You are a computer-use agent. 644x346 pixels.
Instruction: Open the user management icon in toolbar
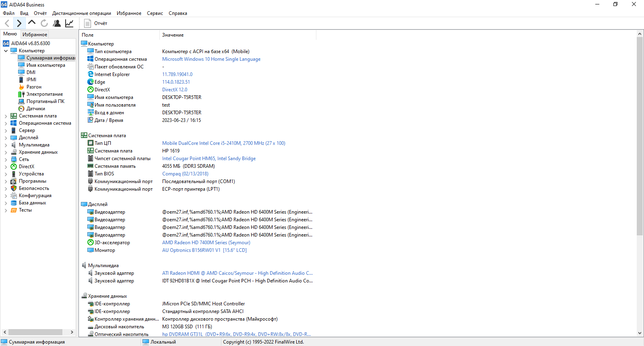click(57, 23)
